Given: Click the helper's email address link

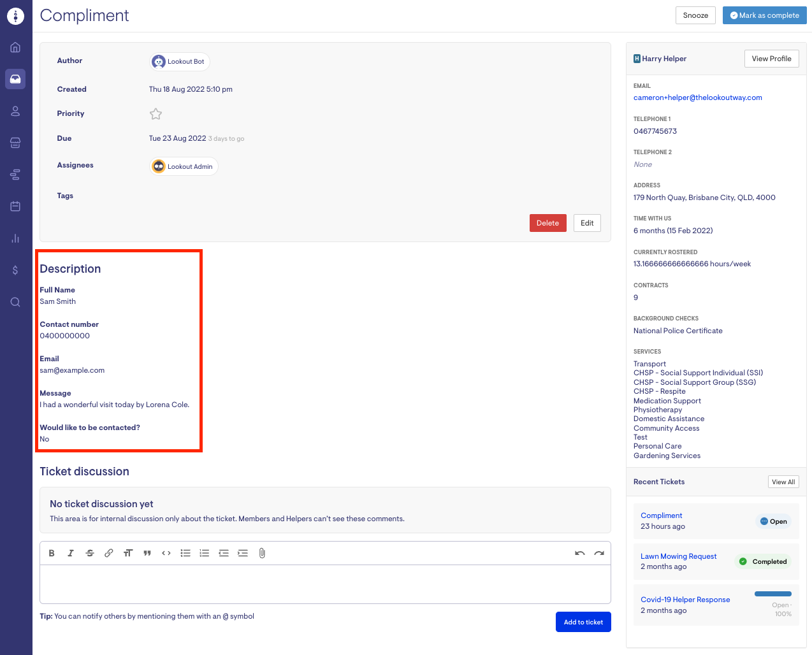Looking at the screenshot, I should 697,97.
